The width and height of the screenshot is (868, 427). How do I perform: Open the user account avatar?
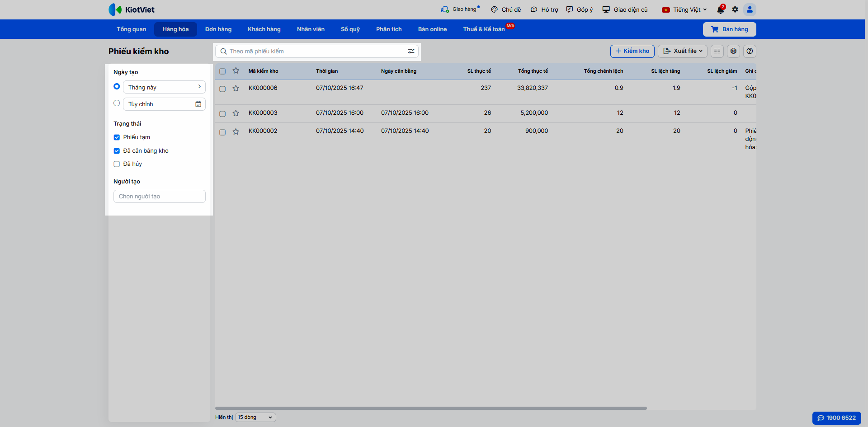coord(750,9)
